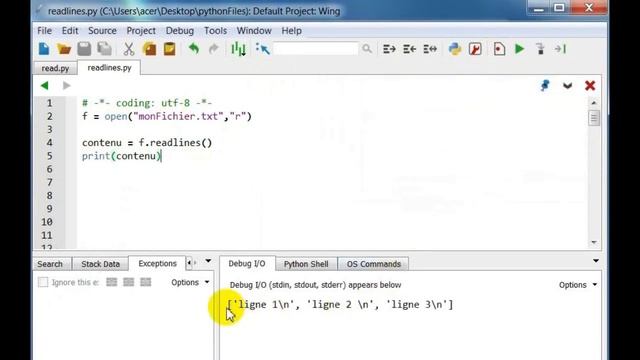Open the Window menu

tap(254, 31)
